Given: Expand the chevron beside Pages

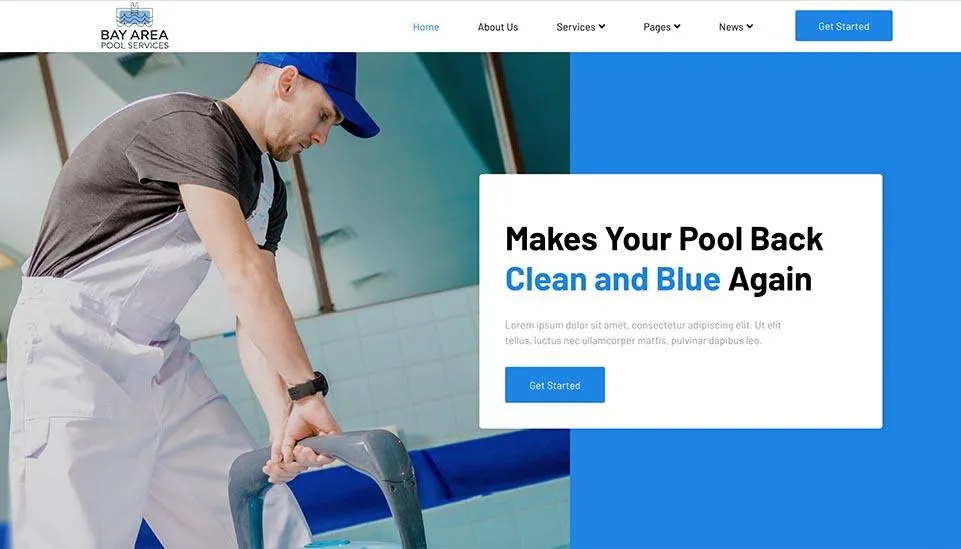Looking at the screenshot, I should [677, 26].
